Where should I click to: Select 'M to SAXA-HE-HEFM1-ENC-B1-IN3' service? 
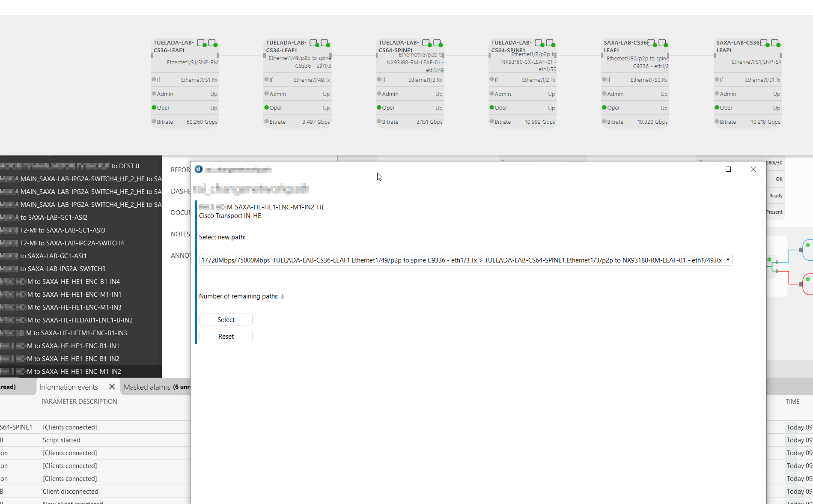pos(81,333)
